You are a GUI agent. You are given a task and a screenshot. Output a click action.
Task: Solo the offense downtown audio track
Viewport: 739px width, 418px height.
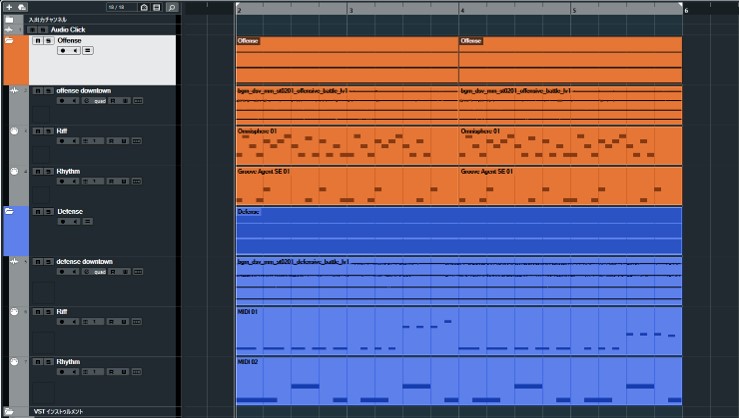point(47,91)
